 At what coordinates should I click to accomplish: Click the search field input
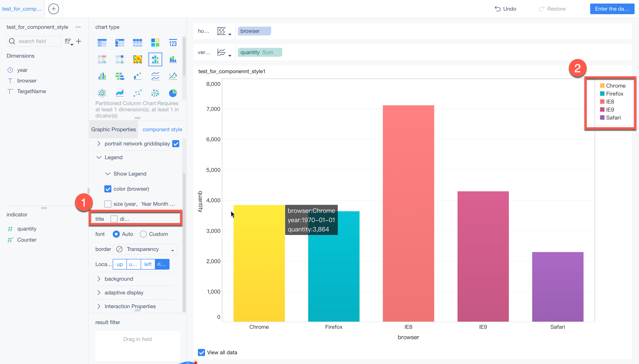tap(34, 41)
